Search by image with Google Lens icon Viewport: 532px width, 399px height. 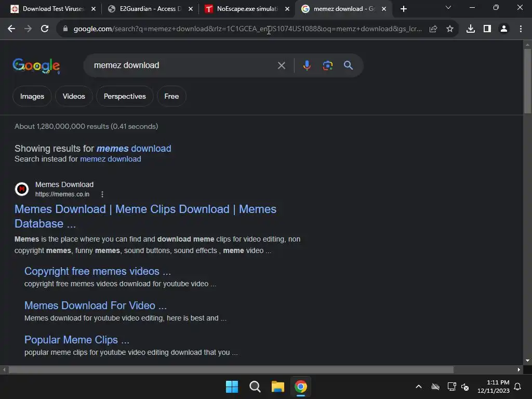point(327,65)
